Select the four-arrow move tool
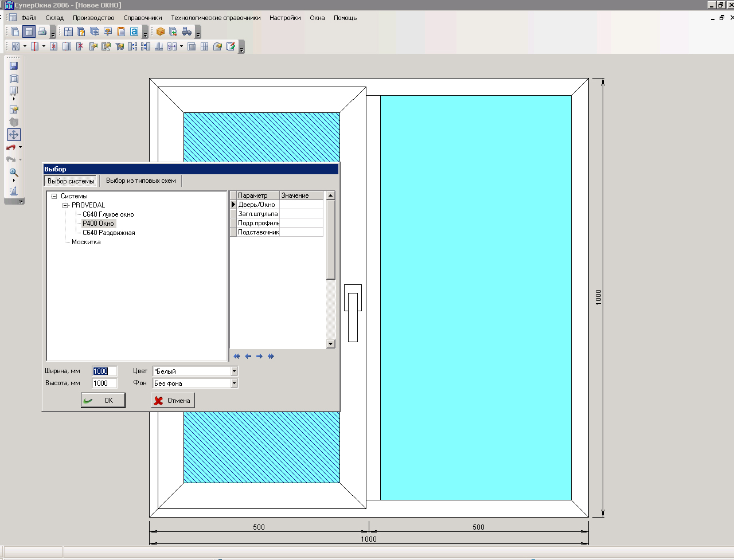The image size is (734, 560). click(14, 135)
